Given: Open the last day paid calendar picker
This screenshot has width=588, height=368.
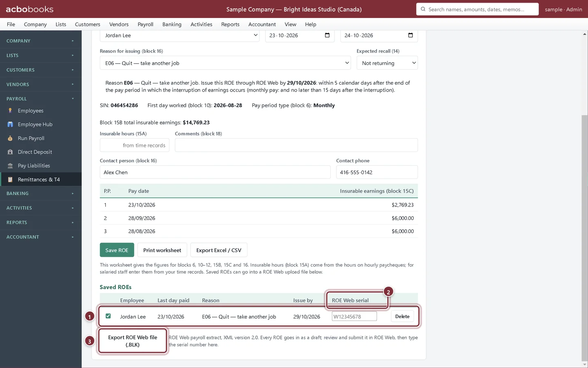Looking at the screenshot, I should (x=327, y=35).
